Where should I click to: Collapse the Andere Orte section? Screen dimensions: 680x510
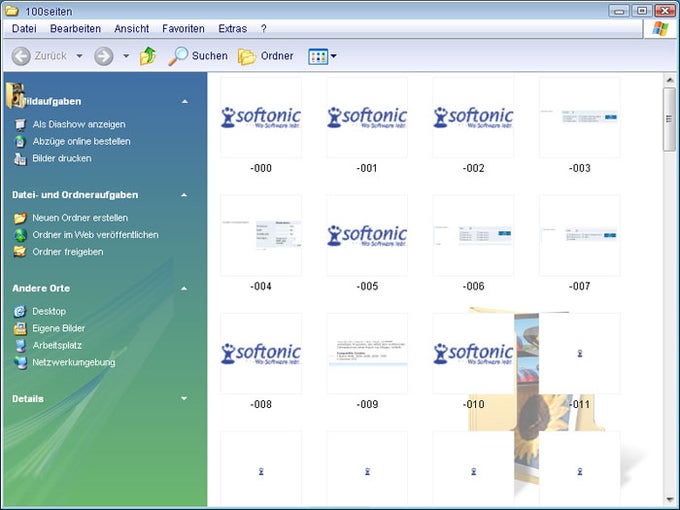pos(184,288)
